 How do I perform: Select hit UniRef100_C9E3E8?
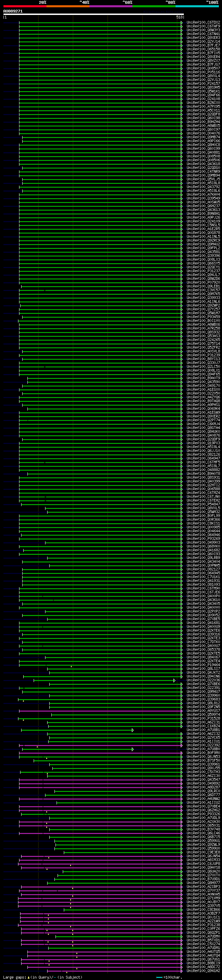pyautogui.click(x=203, y=852)
